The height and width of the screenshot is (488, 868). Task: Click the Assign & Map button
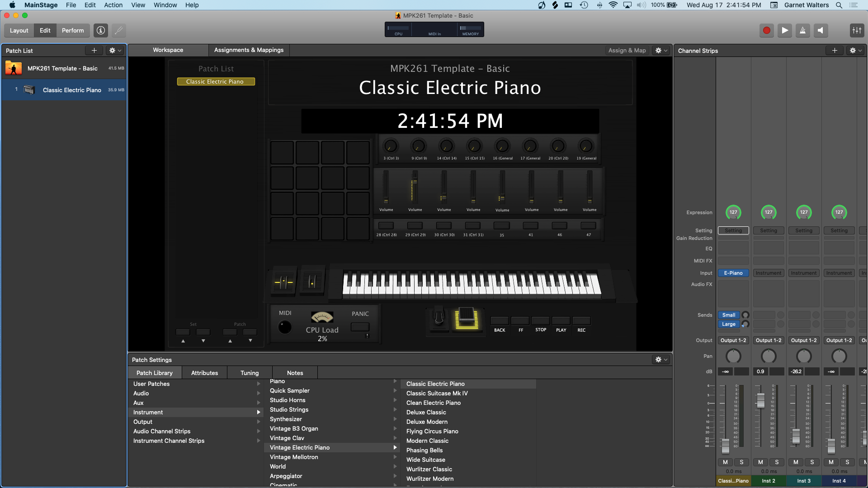627,50
